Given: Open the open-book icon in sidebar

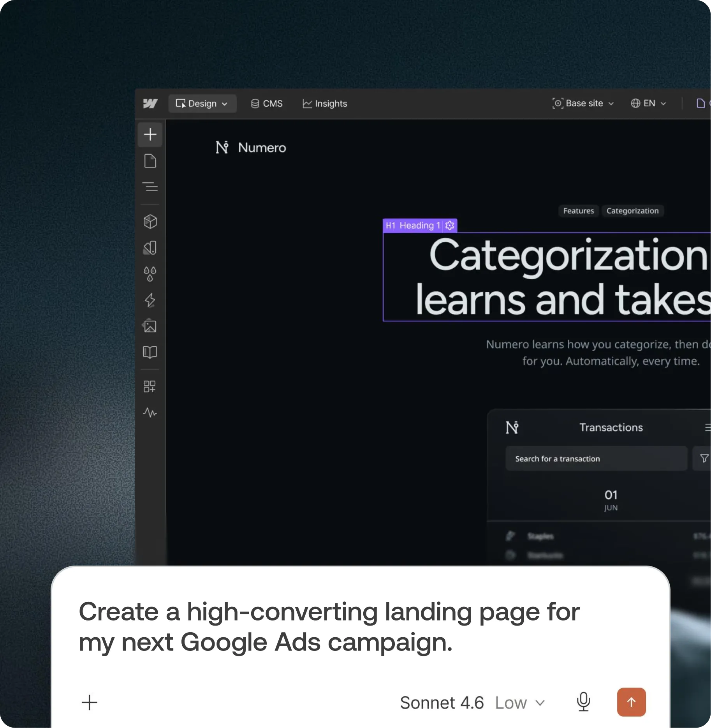Looking at the screenshot, I should [x=150, y=353].
